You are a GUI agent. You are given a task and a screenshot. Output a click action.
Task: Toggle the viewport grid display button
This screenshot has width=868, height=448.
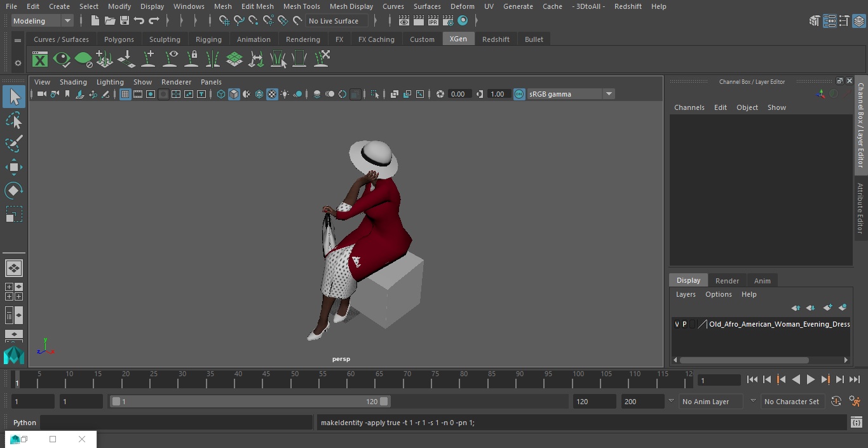(x=125, y=94)
